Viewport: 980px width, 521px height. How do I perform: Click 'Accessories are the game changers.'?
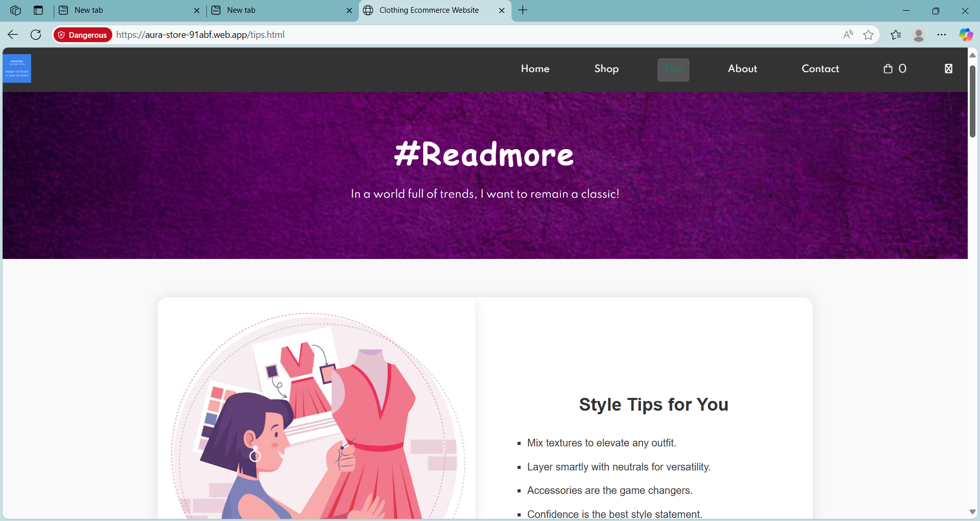tap(609, 490)
